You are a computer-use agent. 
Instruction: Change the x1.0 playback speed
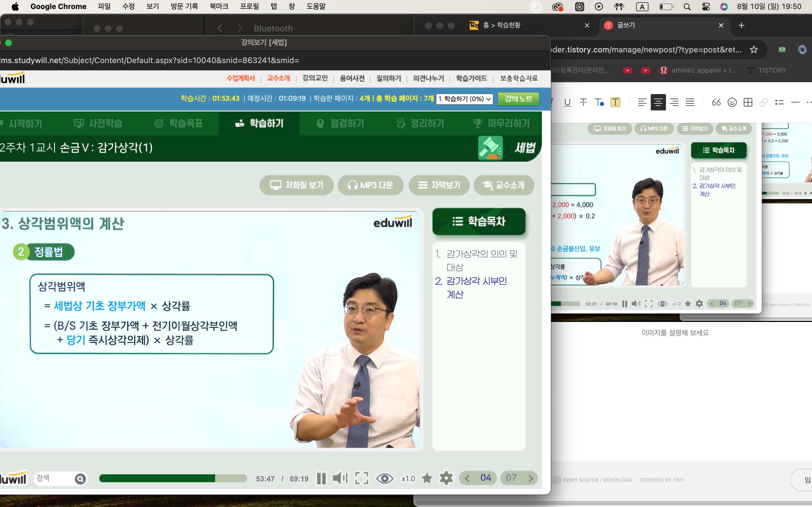point(408,479)
